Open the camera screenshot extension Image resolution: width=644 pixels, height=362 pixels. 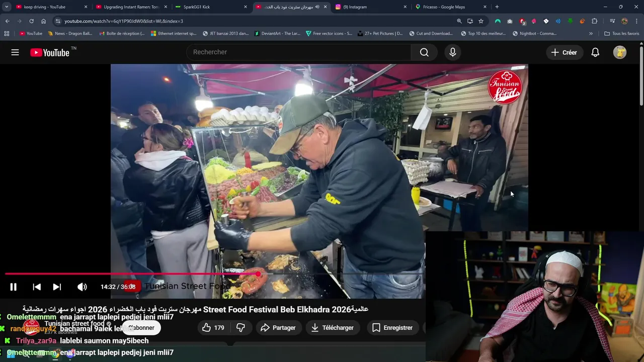pyautogui.click(x=510, y=21)
